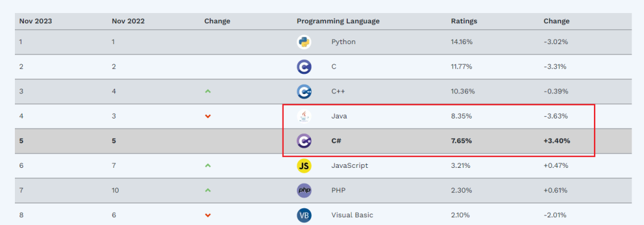Viewport: 644px width, 225px height.
Task: Click the blue VB Visual Basic icon
Action: point(304,215)
